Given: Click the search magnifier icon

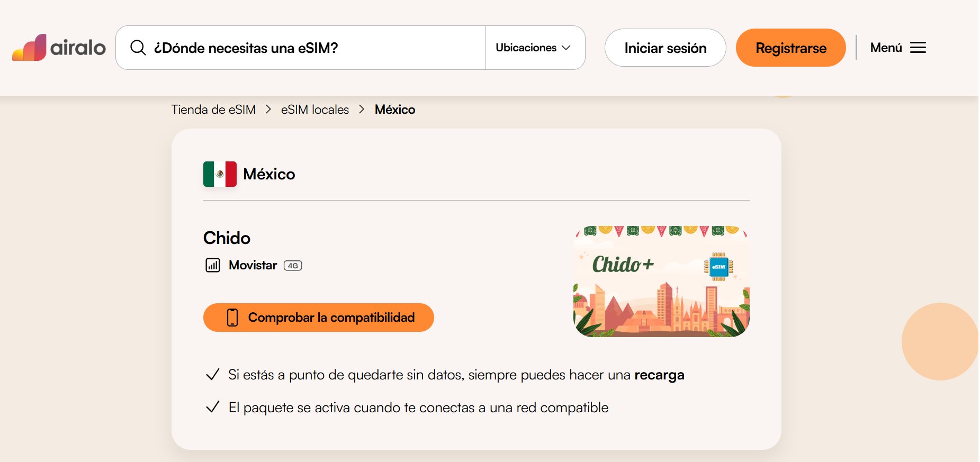Looking at the screenshot, I should click(138, 48).
